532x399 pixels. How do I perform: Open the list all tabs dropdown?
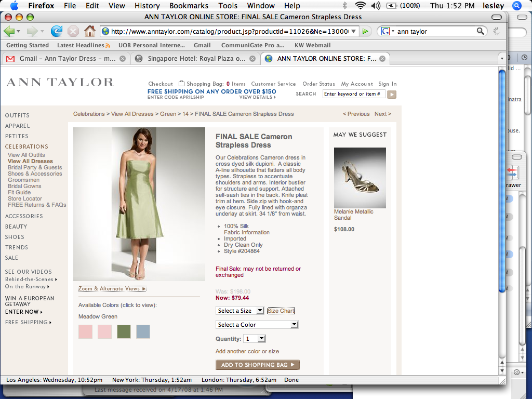tap(502, 59)
